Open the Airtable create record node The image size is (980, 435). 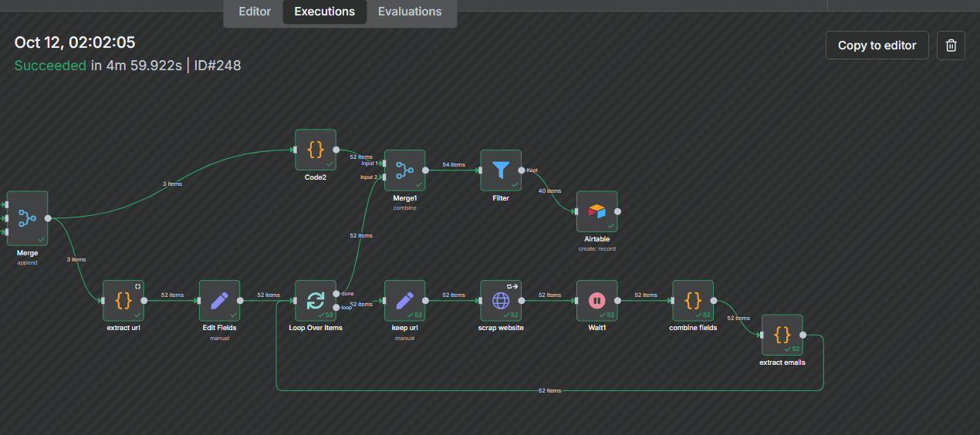(x=597, y=211)
